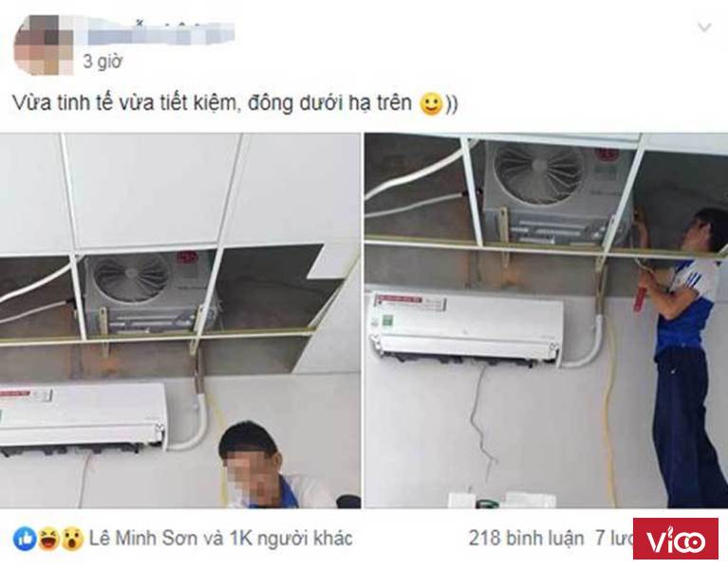
Task: Open the right photo of the technician
Action: (546, 321)
